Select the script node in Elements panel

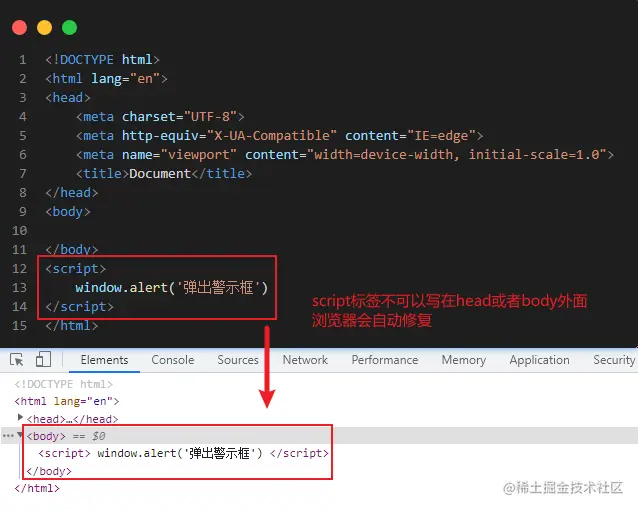[183, 453]
